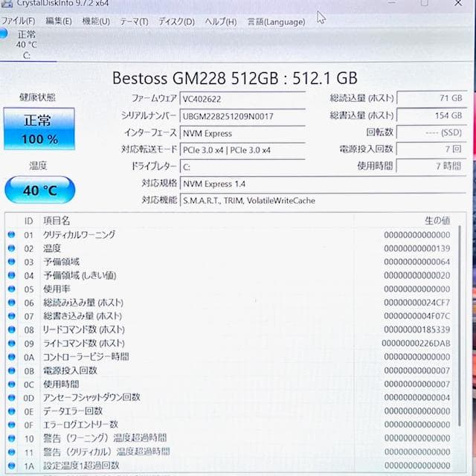476x476 pixels.
Task: Click the transfer mode field PCIe 3.0 x4
Action: tap(242, 150)
